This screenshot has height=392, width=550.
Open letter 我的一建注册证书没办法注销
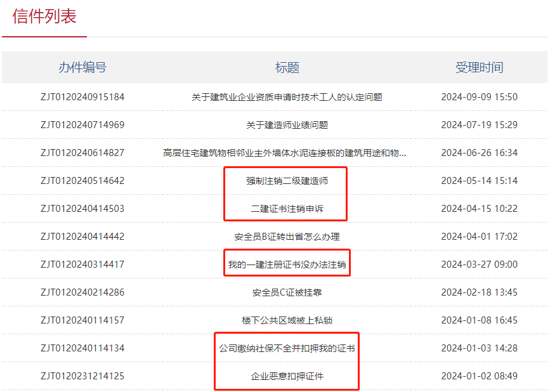coord(287,265)
